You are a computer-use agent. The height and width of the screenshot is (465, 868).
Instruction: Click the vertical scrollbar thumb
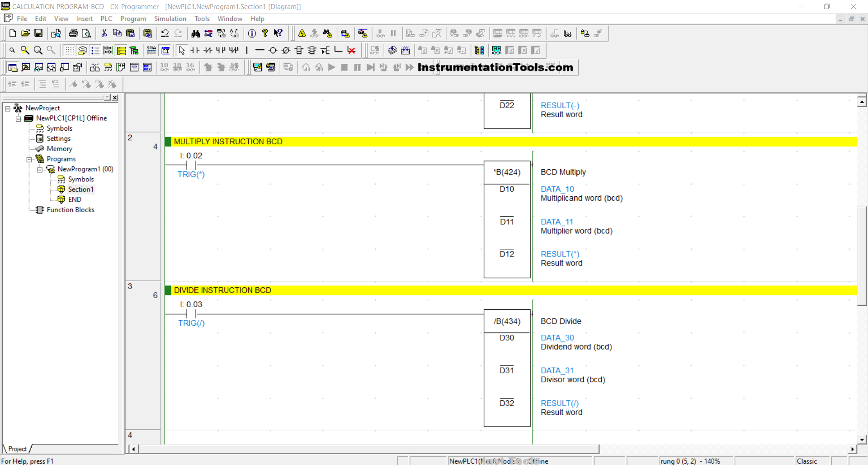coord(862,256)
